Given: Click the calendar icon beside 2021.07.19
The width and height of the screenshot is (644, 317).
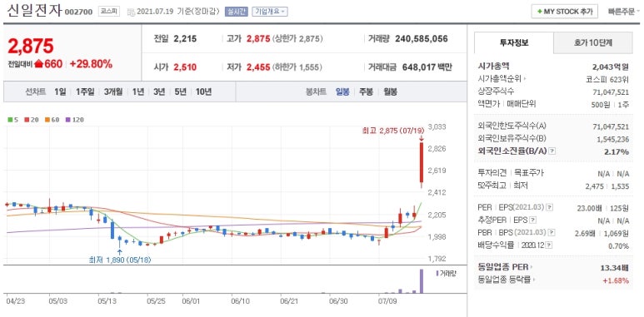Looking at the screenshot, I should click(131, 12).
